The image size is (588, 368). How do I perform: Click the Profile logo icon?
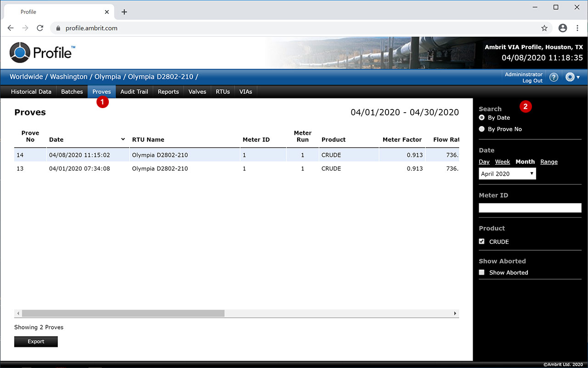(x=20, y=52)
